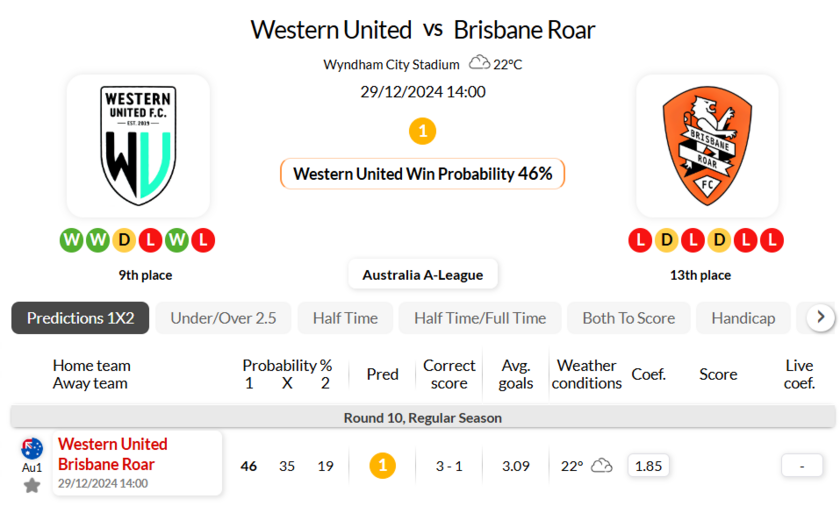Click the Australia flag Au1 league icon
The width and height of the screenshot is (840, 506).
pos(32,449)
